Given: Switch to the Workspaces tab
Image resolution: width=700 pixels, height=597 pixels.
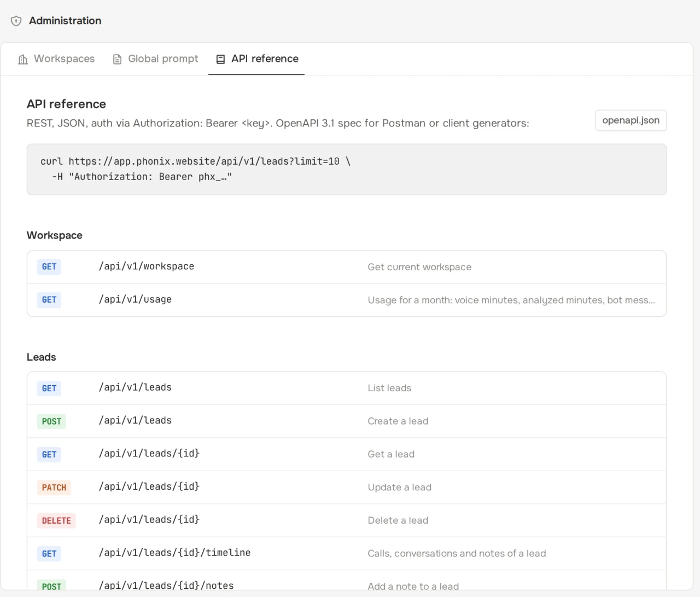Looking at the screenshot, I should (56, 59).
